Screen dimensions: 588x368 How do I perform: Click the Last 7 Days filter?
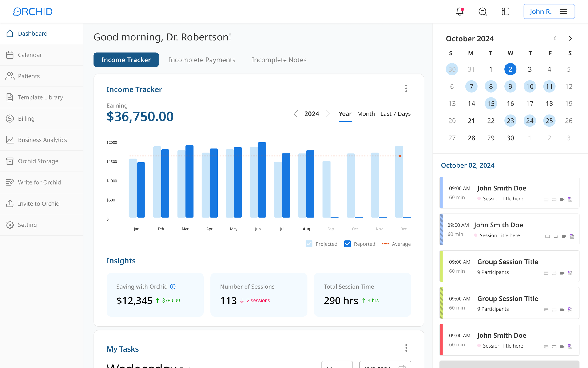pos(395,114)
